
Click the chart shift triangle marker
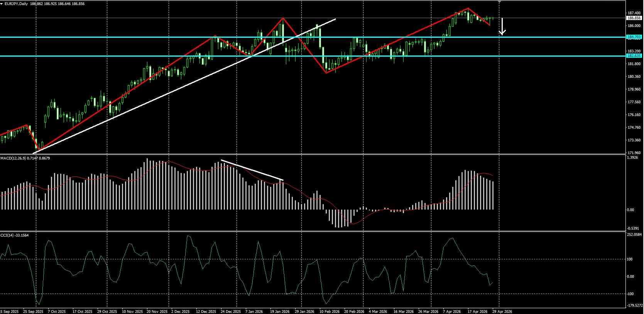click(500, 2)
